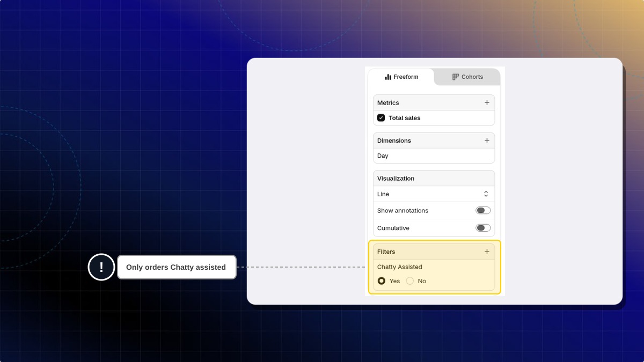
Task: Switch to the Freeform tab
Action: [x=401, y=77]
